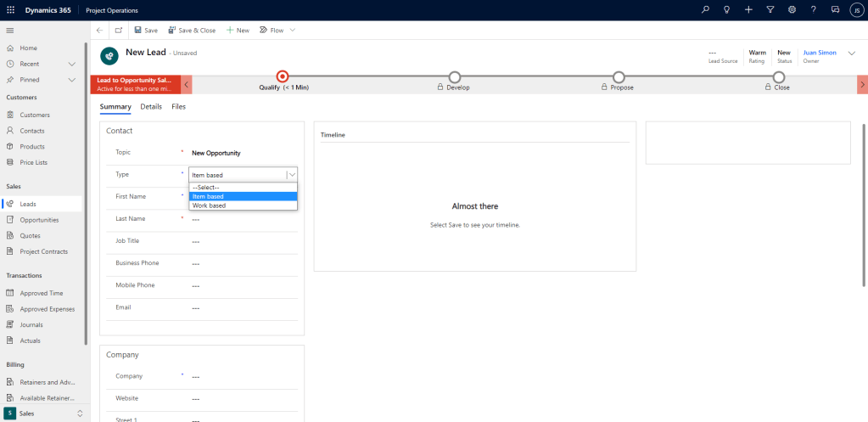Switch to the Details tab
This screenshot has width=868, height=422.
[x=151, y=107]
